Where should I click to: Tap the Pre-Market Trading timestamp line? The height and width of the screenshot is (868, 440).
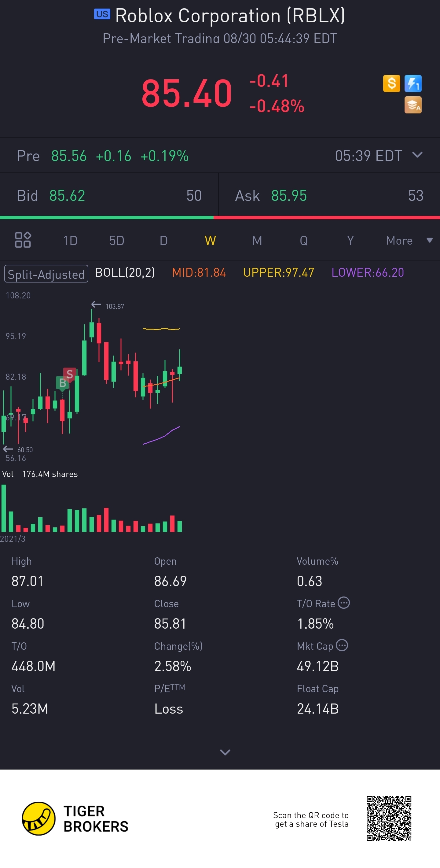pos(220,39)
